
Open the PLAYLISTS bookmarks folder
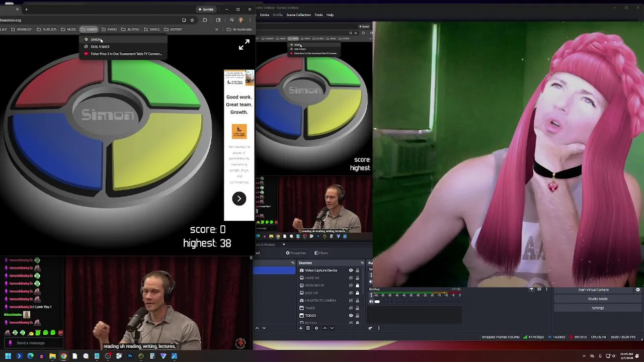(47, 29)
